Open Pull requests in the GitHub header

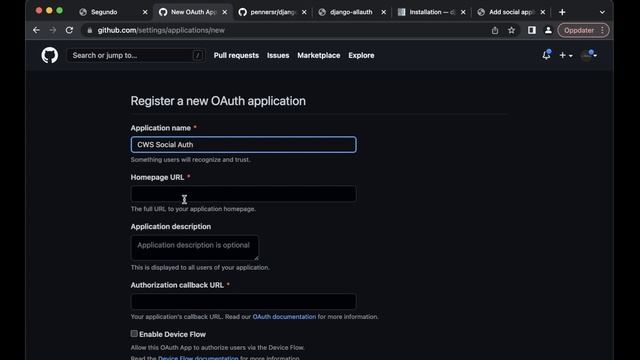pos(236,55)
